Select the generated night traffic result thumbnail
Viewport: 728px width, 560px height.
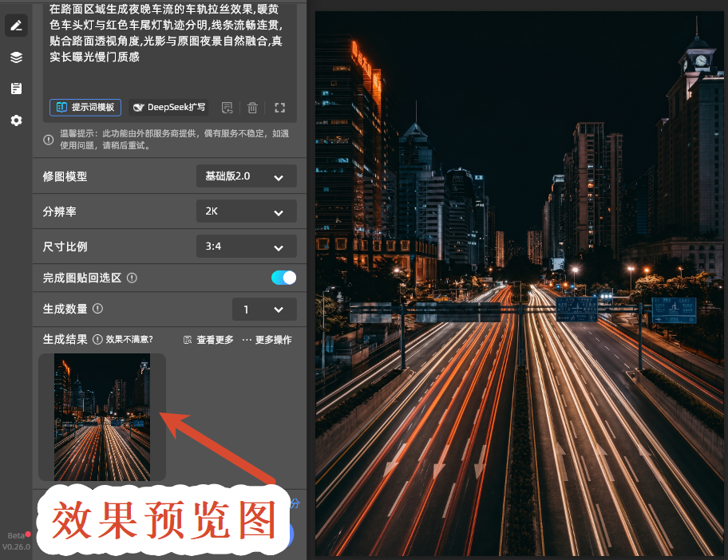101,417
